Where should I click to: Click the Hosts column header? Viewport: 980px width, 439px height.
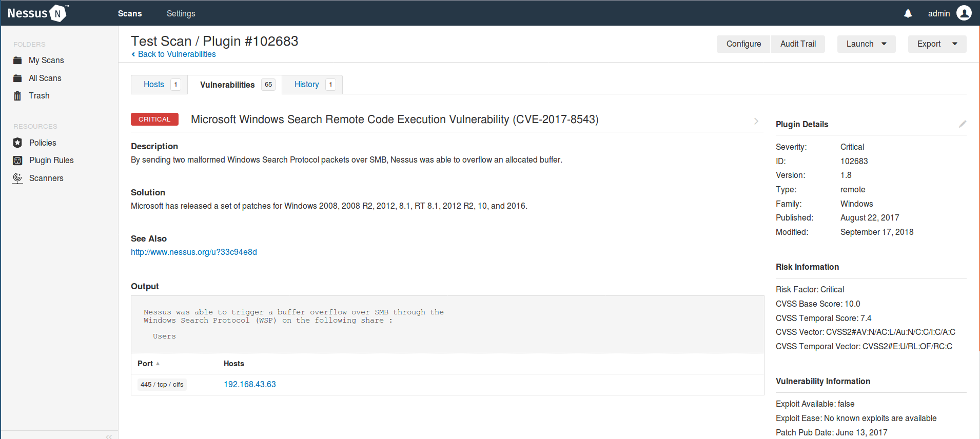pos(234,364)
